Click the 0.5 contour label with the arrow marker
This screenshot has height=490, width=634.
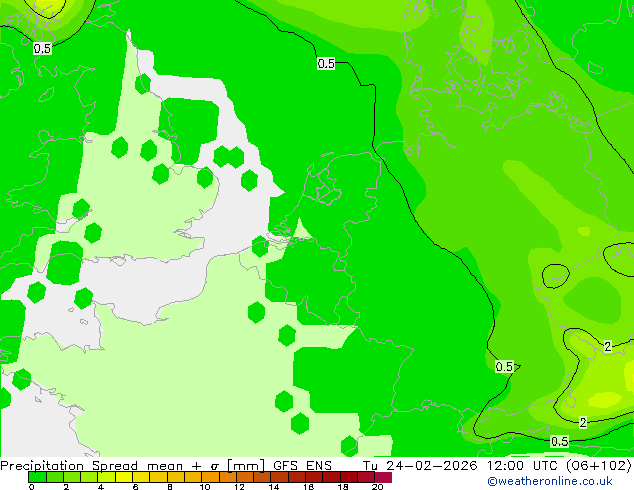pos(505,367)
